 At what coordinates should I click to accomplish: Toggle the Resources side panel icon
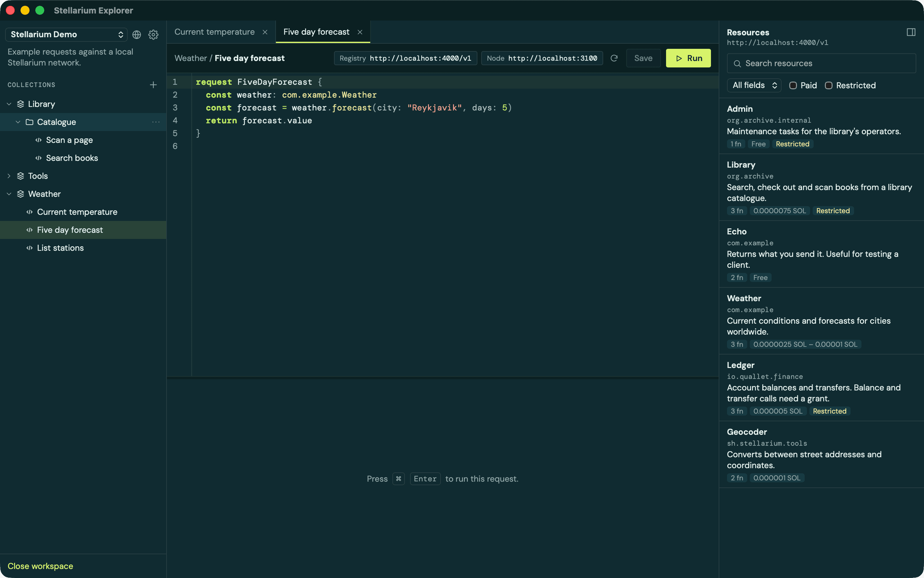pos(911,32)
